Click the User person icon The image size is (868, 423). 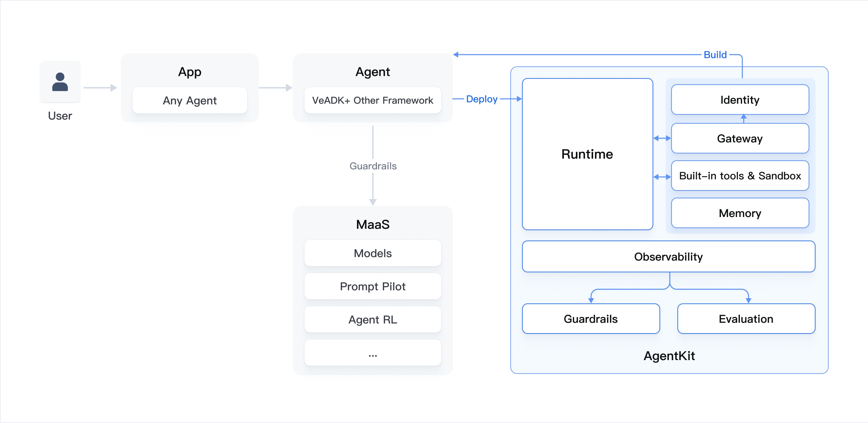point(60,82)
